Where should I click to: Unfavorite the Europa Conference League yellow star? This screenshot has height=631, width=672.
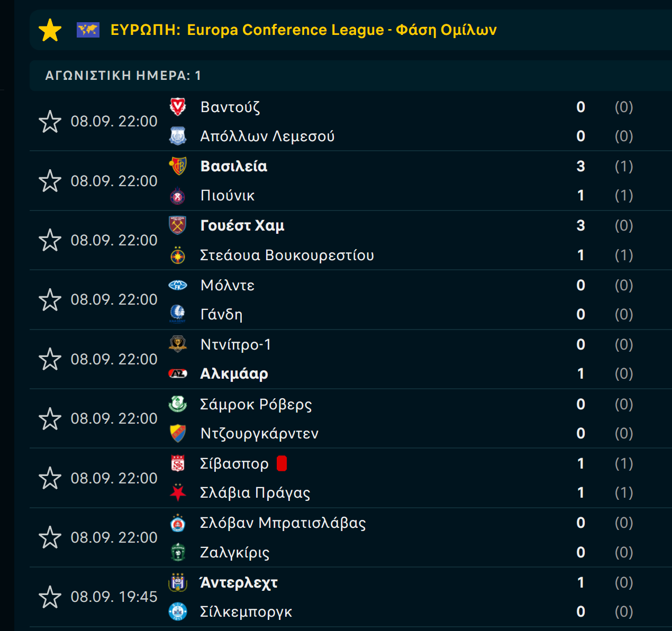click(50, 30)
